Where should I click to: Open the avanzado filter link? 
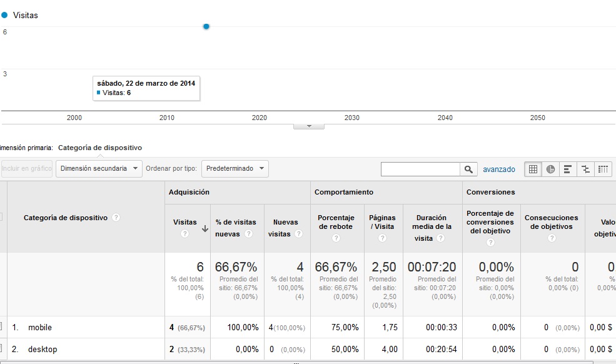(498, 169)
